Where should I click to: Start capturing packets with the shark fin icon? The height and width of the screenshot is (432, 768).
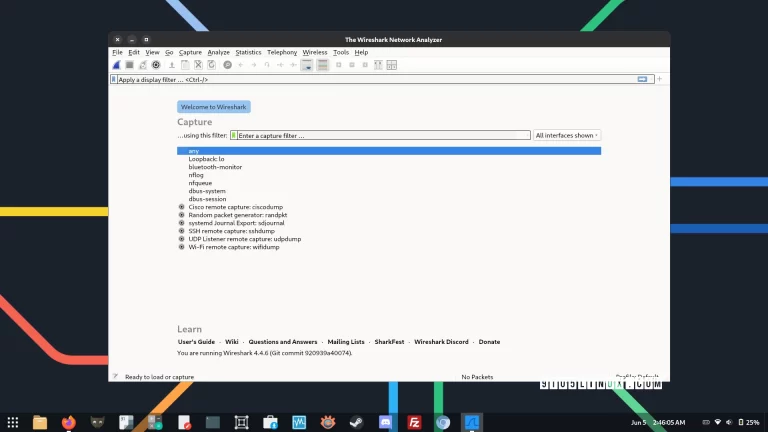pyautogui.click(x=117, y=65)
